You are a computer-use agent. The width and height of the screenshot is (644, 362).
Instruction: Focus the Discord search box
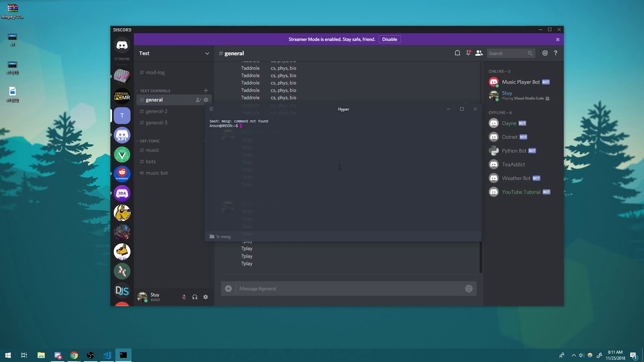coord(511,53)
